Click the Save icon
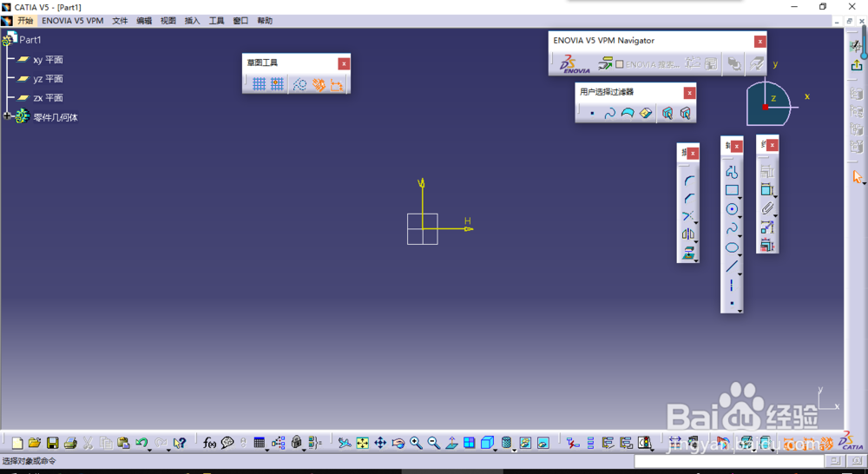Viewport: 868px width, 474px height. 52,443
